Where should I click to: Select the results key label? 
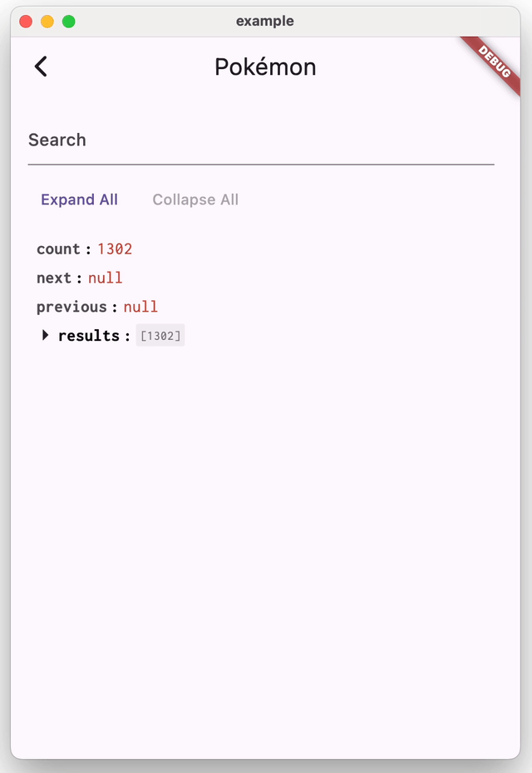pos(88,336)
